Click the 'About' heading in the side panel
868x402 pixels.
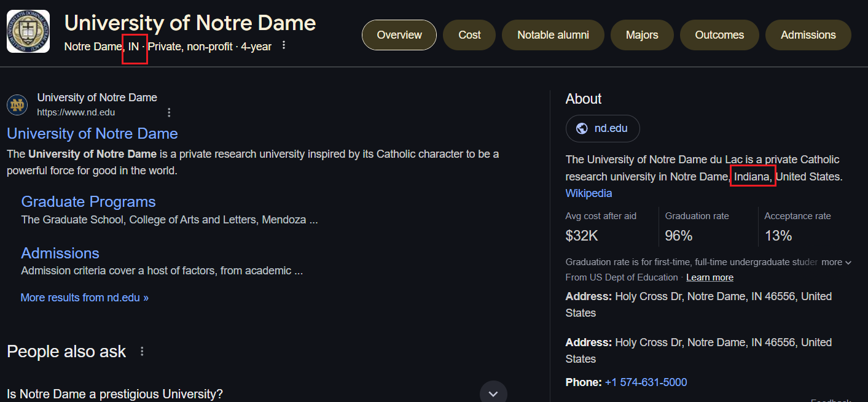pyautogui.click(x=584, y=99)
